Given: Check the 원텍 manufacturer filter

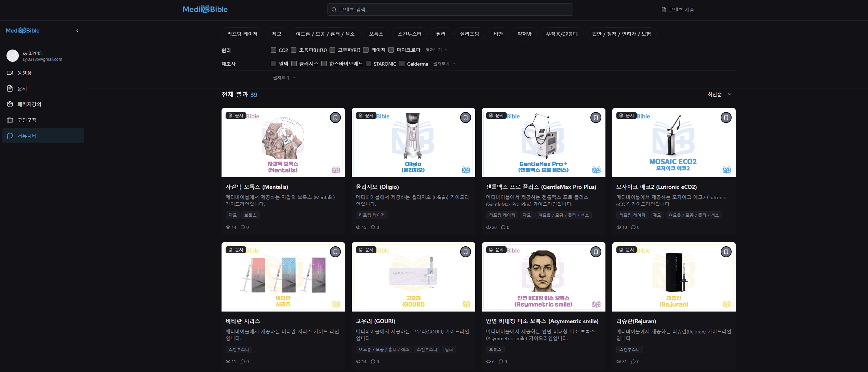Looking at the screenshot, I should coord(273,64).
